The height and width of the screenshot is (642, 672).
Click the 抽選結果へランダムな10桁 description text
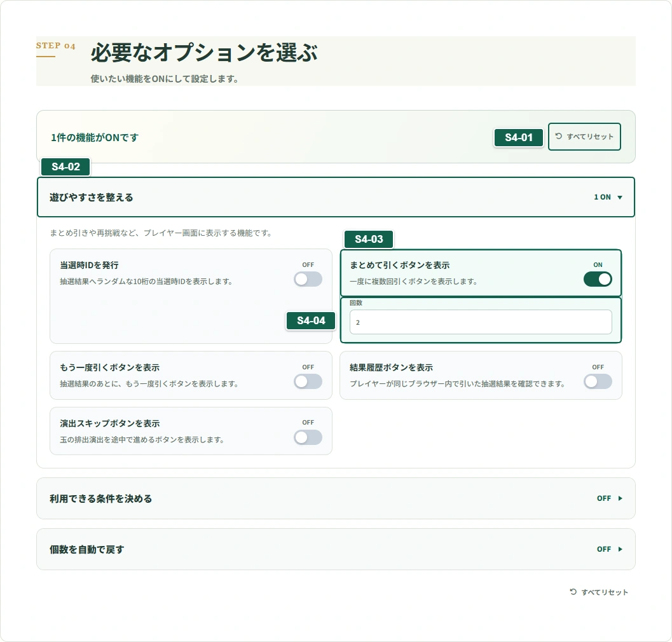pyautogui.click(x=146, y=282)
